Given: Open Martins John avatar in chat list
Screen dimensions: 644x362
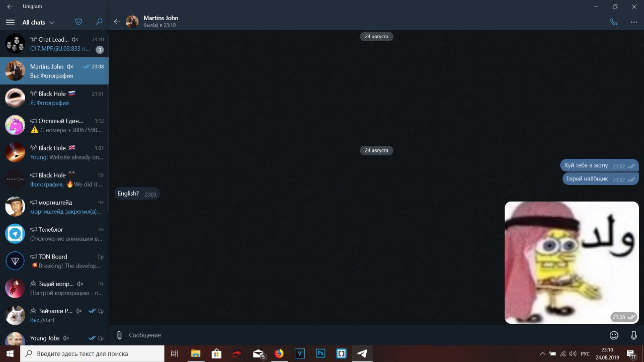Looking at the screenshot, I should (15, 71).
